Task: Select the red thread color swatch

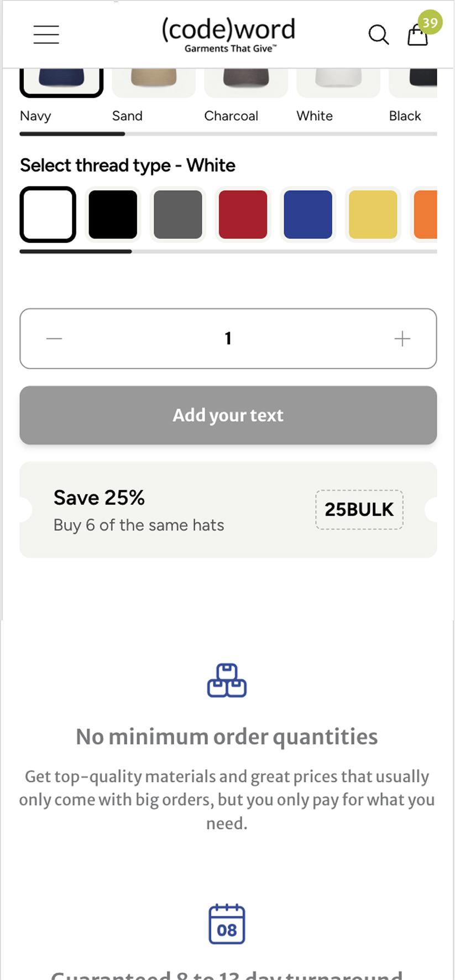Action: coord(243,214)
